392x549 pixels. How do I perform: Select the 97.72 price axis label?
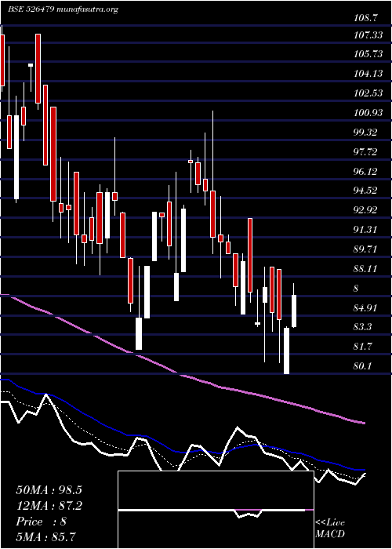click(x=366, y=152)
